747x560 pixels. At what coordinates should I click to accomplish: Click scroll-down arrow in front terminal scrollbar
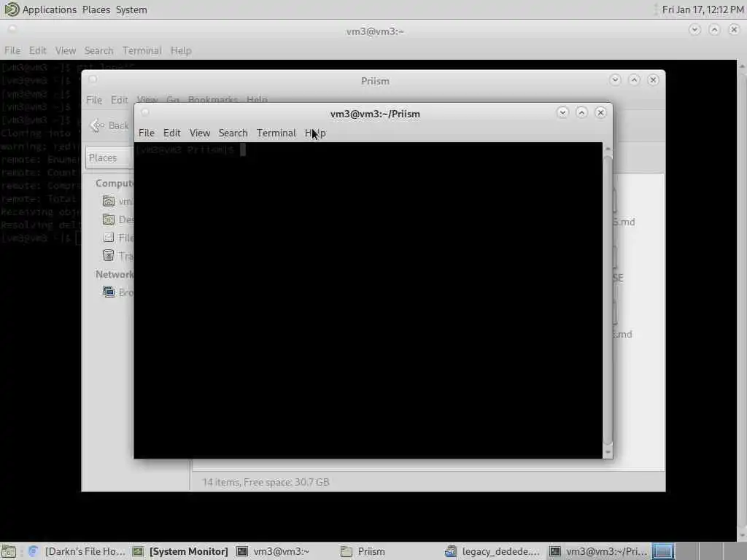[608, 452]
